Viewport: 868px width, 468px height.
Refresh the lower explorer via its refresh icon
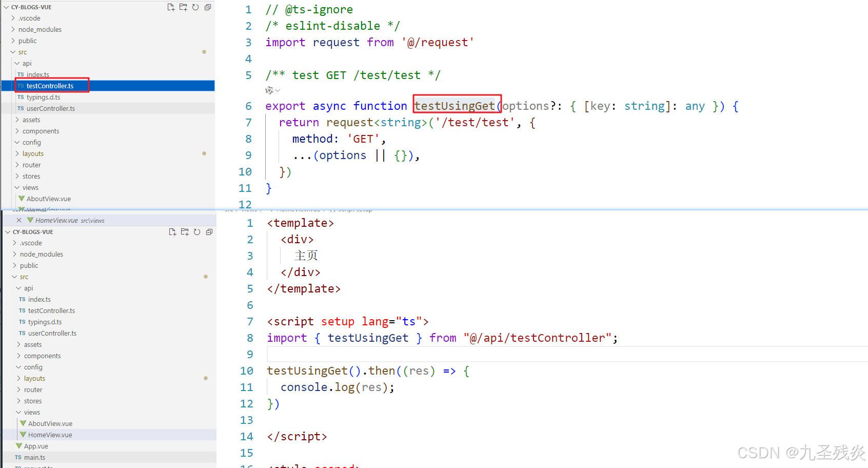[197, 232]
